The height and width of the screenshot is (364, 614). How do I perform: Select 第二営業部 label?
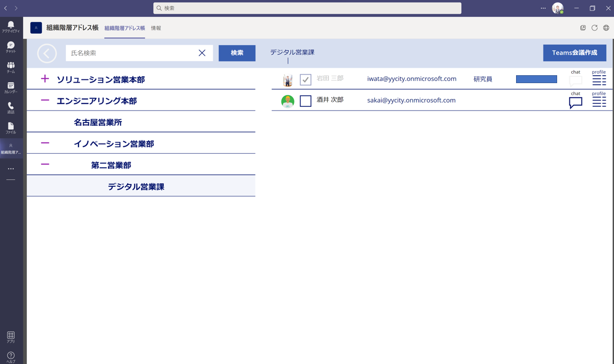(x=111, y=165)
